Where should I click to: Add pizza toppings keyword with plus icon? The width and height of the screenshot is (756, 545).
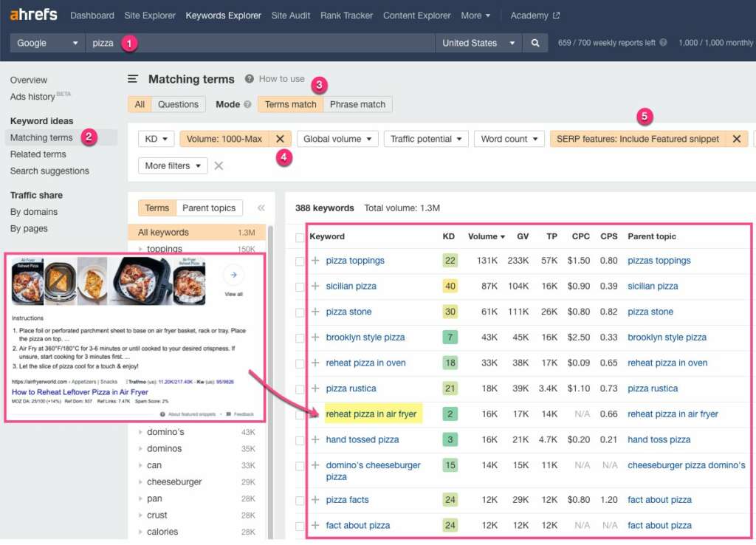tap(315, 261)
